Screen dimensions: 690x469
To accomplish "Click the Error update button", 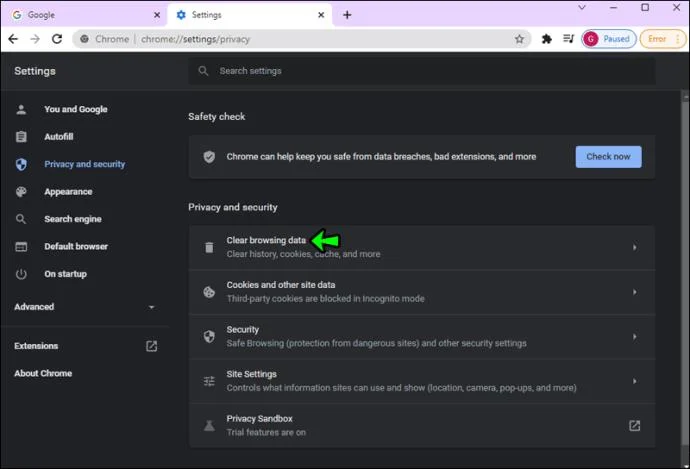I will [663, 39].
